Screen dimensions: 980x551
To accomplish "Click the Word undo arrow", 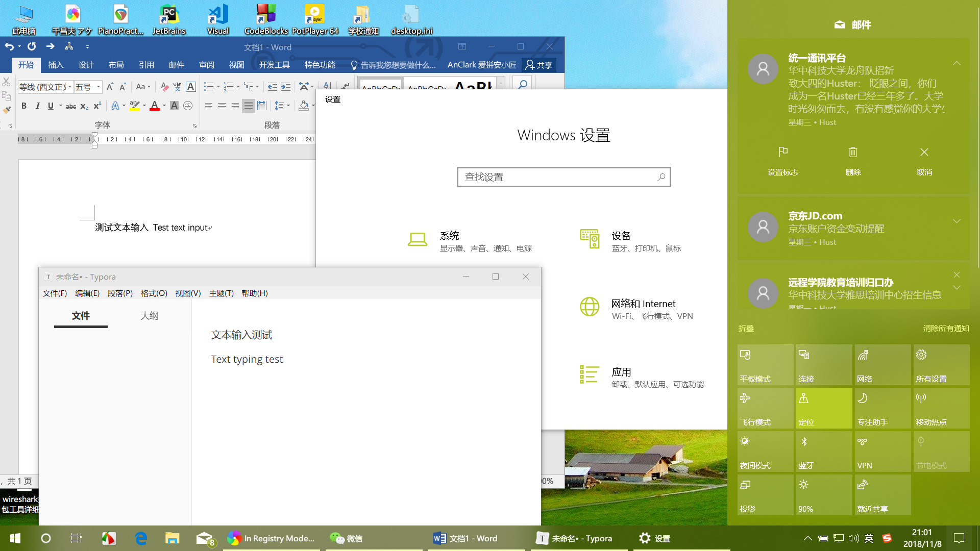I will point(9,46).
